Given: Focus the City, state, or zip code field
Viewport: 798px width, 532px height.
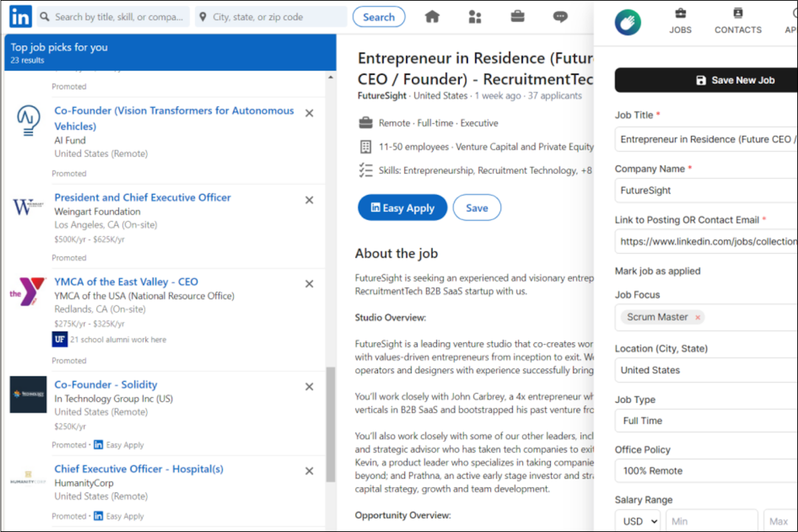Looking at the screenshot, I should point(270,17).
